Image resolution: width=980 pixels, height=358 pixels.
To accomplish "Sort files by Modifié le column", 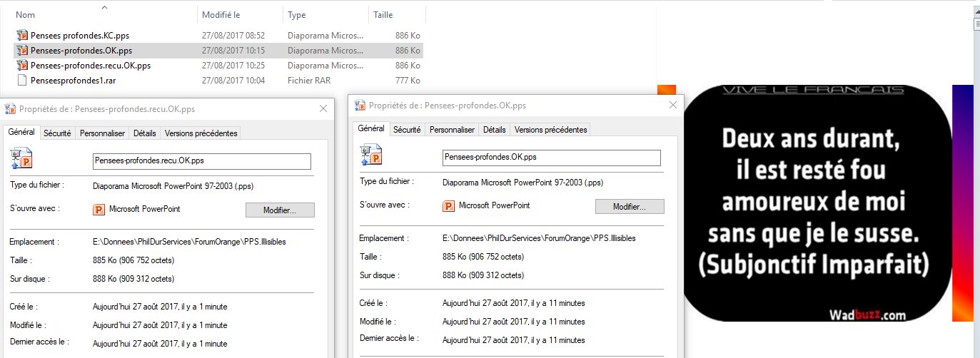I will [221, 14].
